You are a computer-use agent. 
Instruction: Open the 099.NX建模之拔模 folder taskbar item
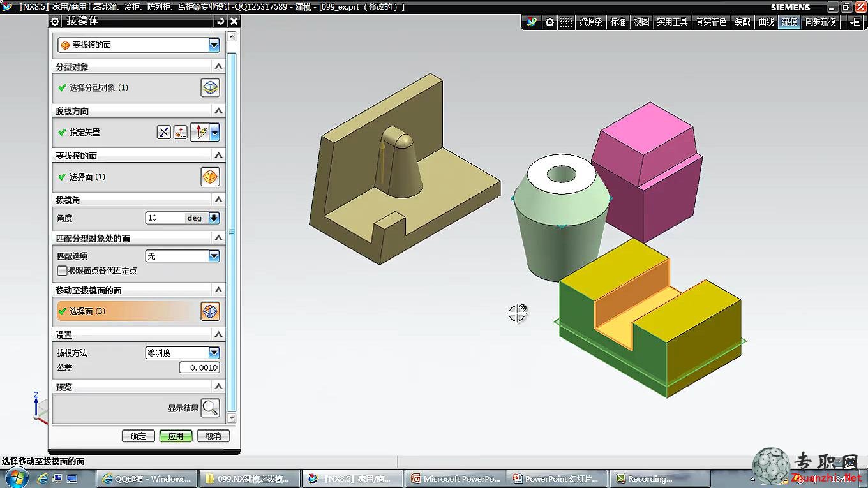pyautogui.click(x=250, y=478)
